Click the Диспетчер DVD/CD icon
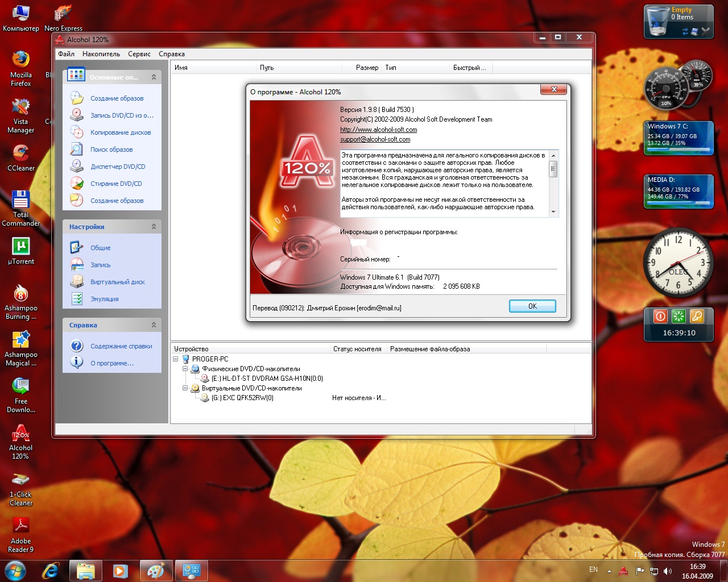The width and height of the screenshot is (728, 582). (x=77, y=166)
